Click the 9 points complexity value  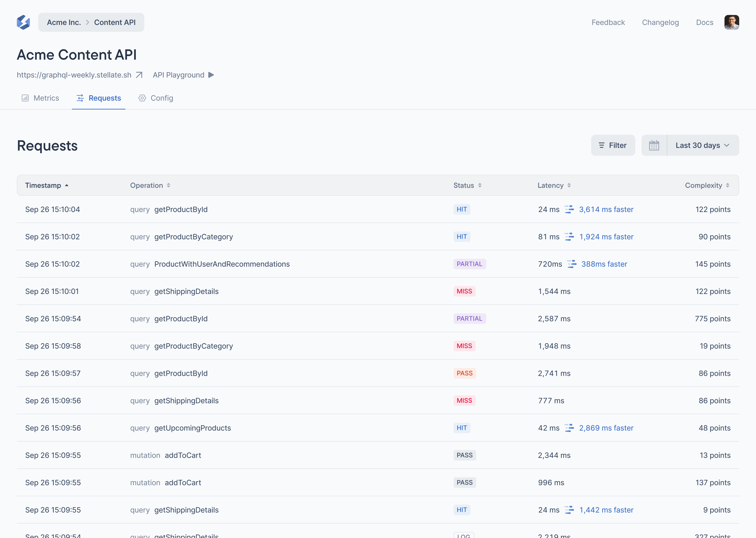[717, 510]
